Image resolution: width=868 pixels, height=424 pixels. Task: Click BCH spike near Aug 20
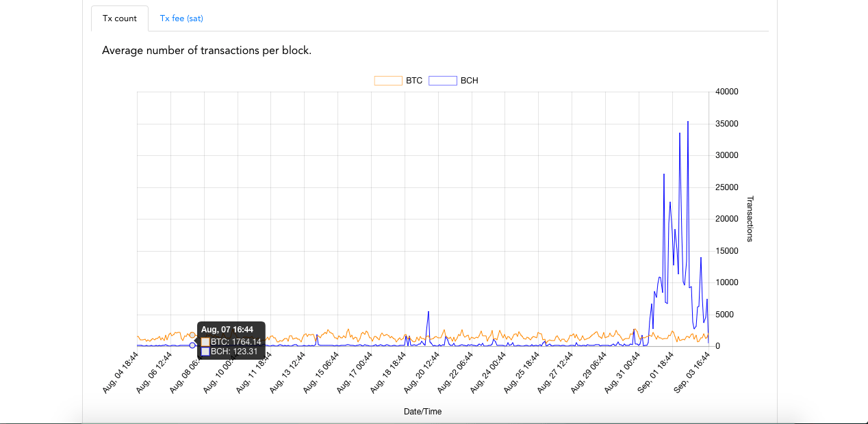(x=429, y=312)
